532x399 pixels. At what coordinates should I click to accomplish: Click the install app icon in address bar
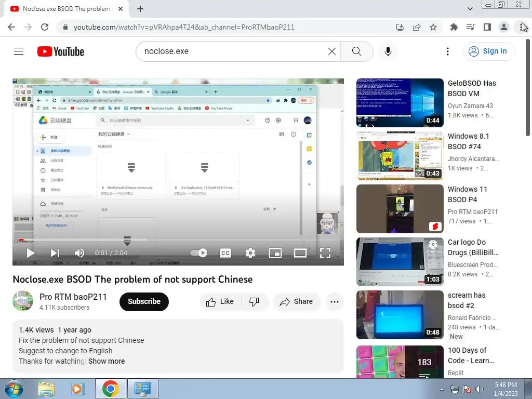coord(400,27)
